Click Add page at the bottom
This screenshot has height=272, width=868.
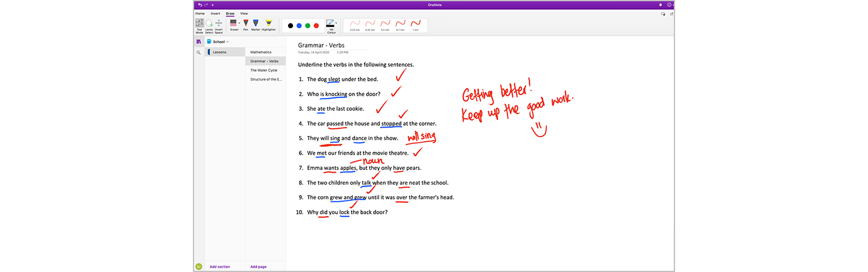[x=259, y=267]
